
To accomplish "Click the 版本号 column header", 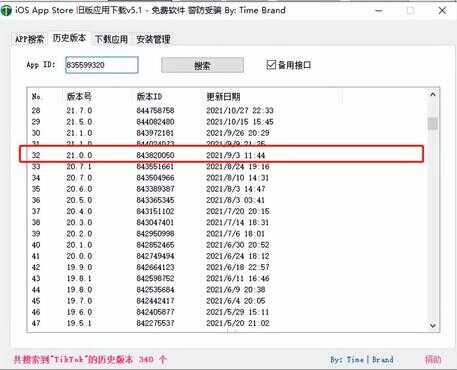I will (79, 97).
